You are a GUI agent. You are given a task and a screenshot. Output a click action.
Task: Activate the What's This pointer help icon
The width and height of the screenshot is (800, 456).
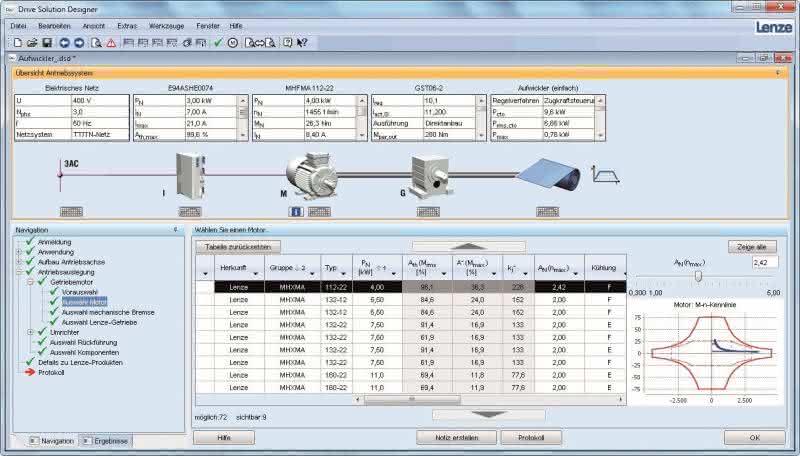point(302,43)
